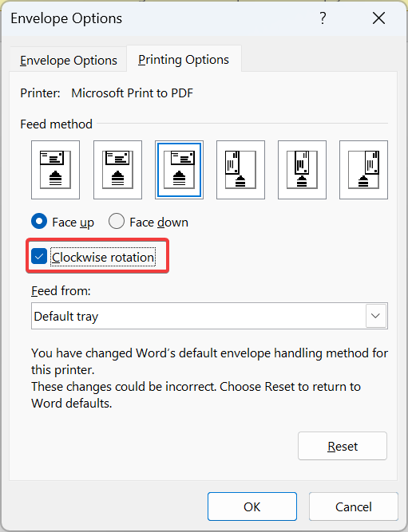Choose the vertical centered envelope feed method
This screenshot has width=408, height=532.
[x=302, y=170]
